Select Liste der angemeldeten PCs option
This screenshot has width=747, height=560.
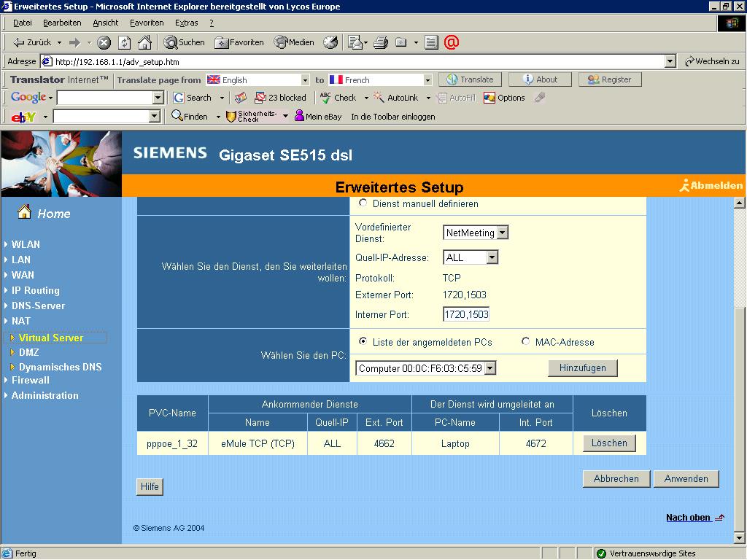363,341
